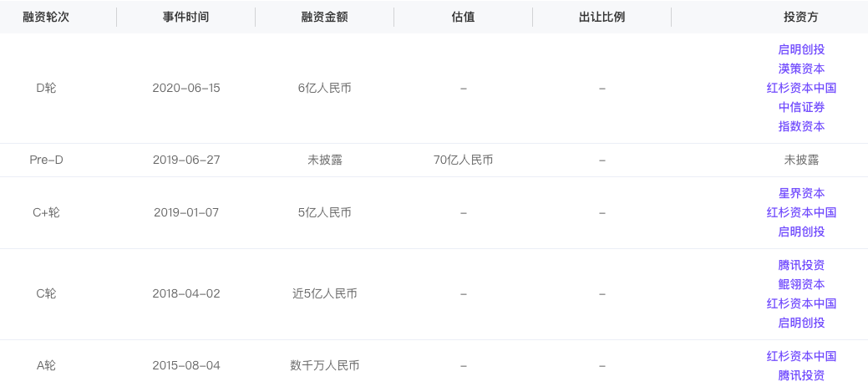Click 腾讯投资 in the C轮 row
The image size is (868, 392).
(801, 265)
